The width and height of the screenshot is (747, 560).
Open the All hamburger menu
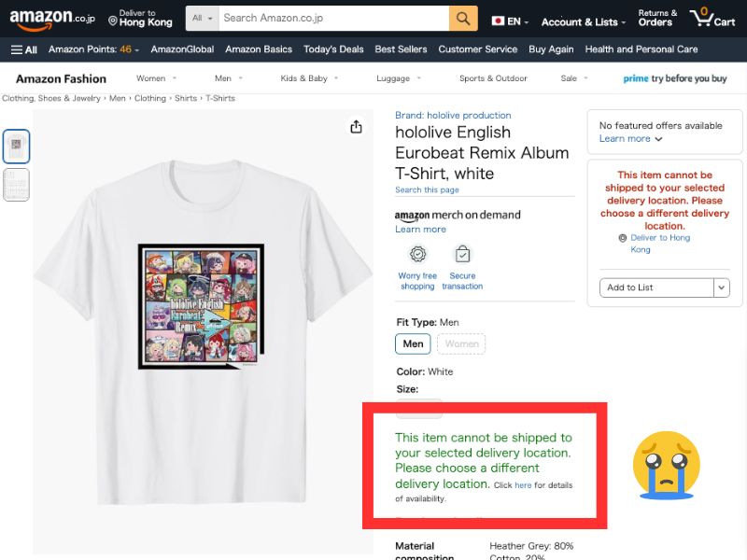[24, 49]
